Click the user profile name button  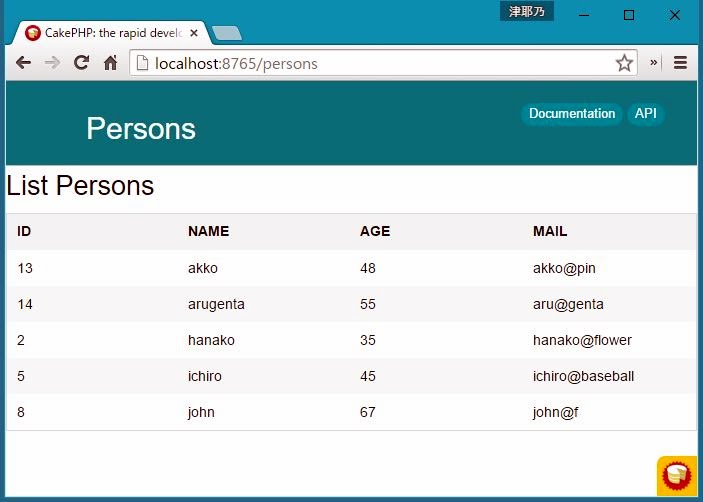pyautogui.click(x=527, y=12)
